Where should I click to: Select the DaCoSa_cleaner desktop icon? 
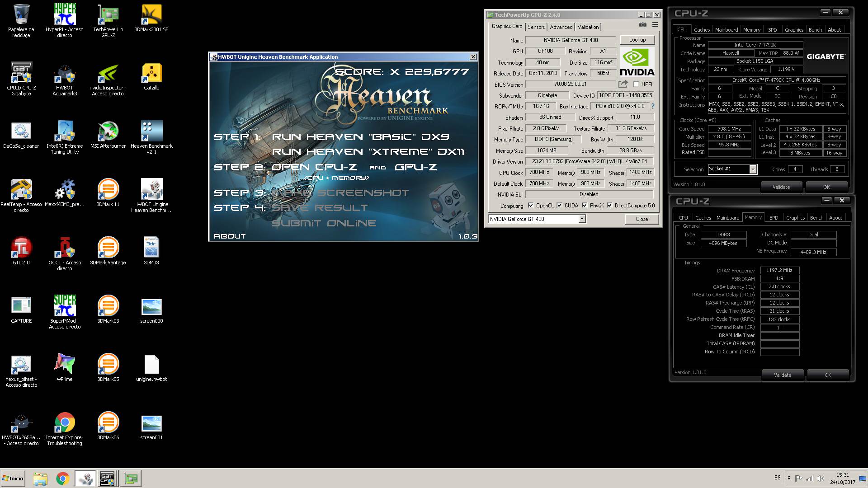point(21,135)
